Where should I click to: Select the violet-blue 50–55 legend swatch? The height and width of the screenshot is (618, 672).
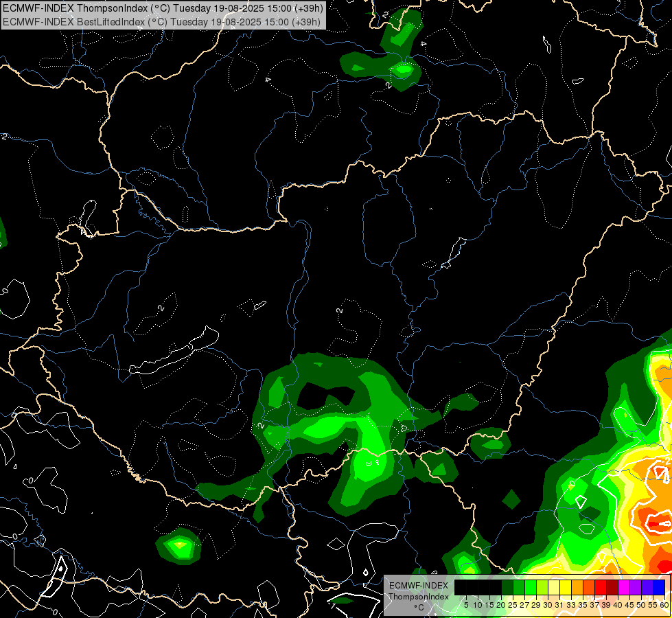647,587
